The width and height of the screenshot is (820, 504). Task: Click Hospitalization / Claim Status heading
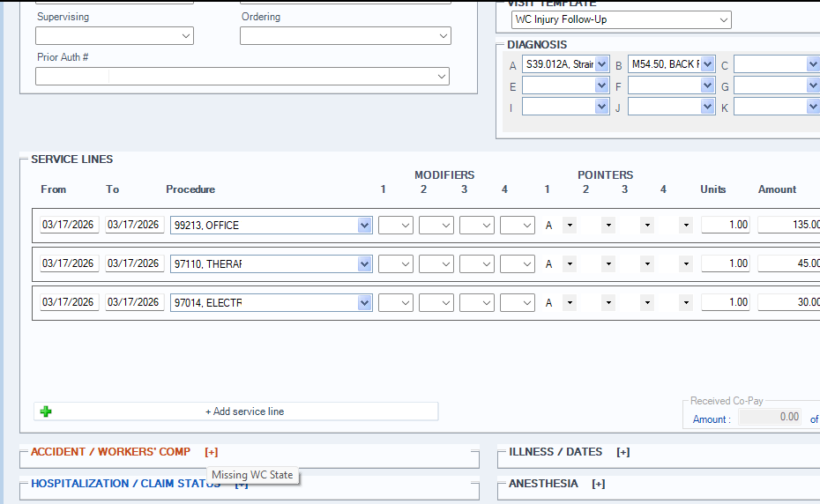tap(125, 484)
